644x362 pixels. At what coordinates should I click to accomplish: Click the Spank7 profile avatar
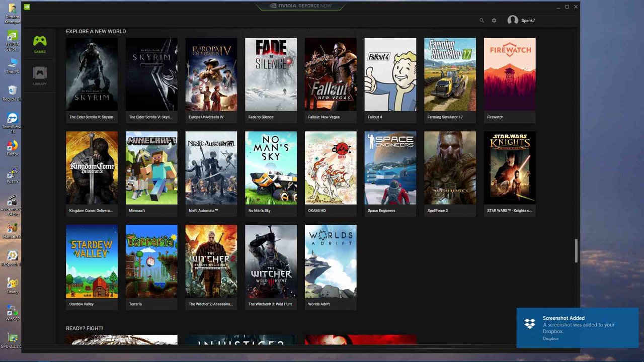[513, 20]
